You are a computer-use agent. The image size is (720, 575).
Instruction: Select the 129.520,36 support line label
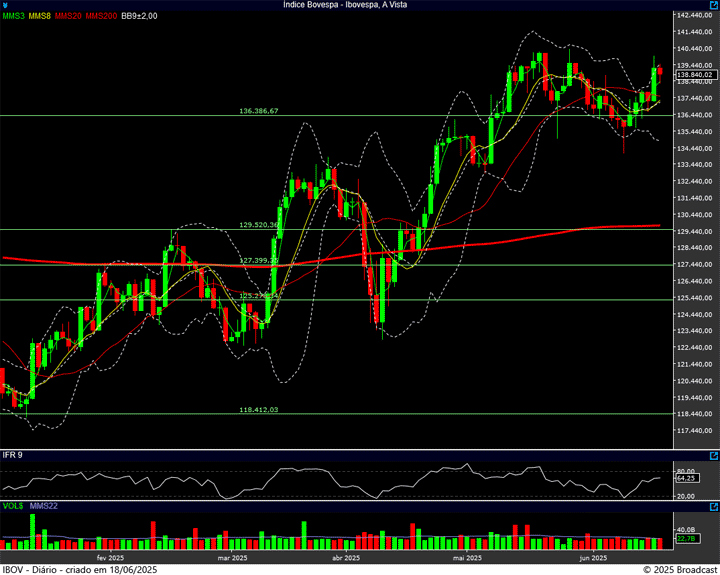(x=258, y=225)
